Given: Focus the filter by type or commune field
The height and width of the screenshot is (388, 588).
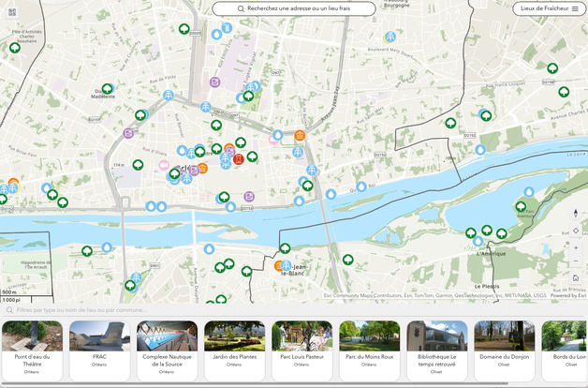Looking at the screenshot, I should coord(281,309).
